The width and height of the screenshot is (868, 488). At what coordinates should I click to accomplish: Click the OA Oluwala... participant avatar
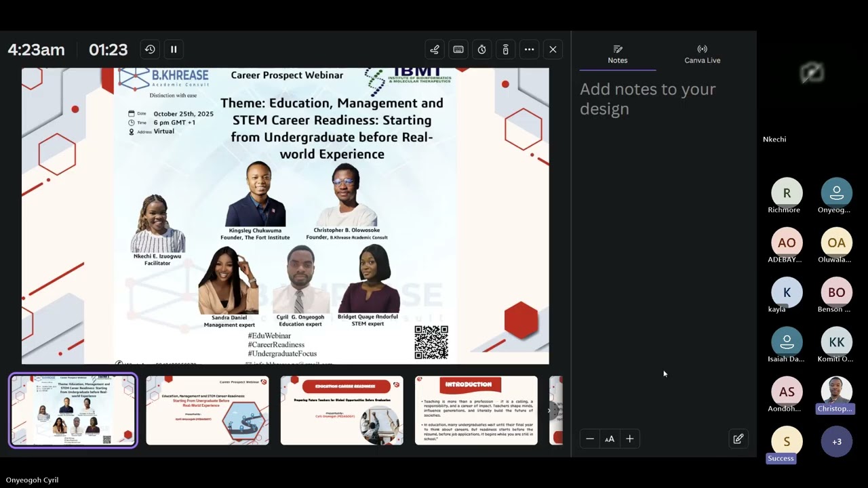click(837, 243)
